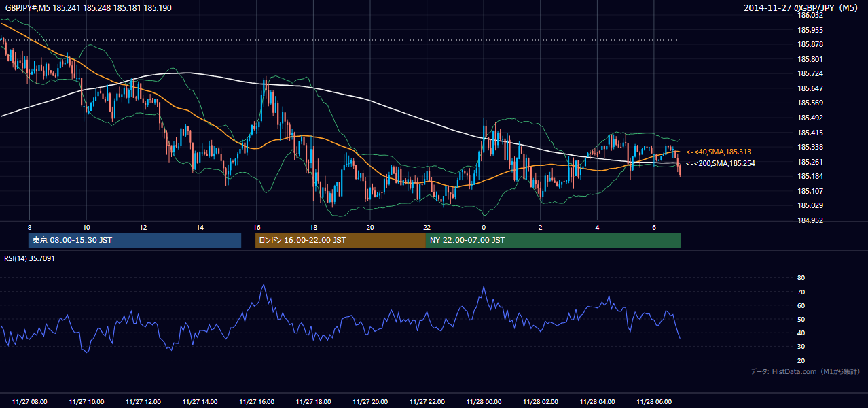
Task: Click hour tick 4 under the price chart
Action: 597,226
